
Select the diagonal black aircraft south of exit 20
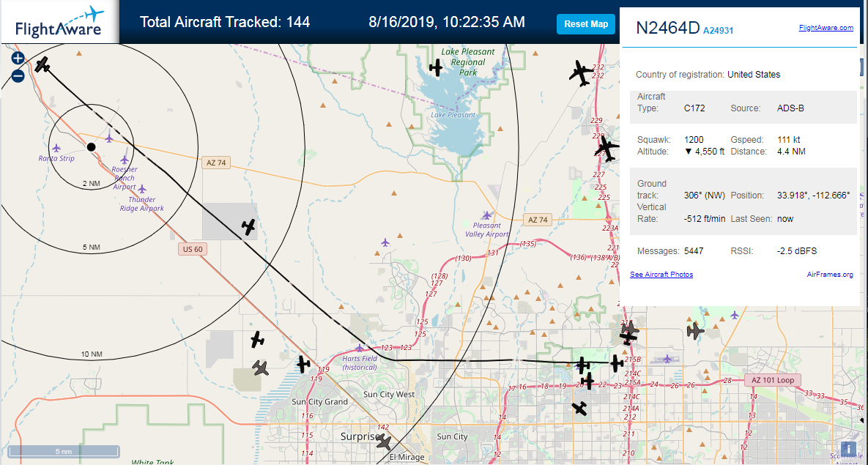click(579, 408)
